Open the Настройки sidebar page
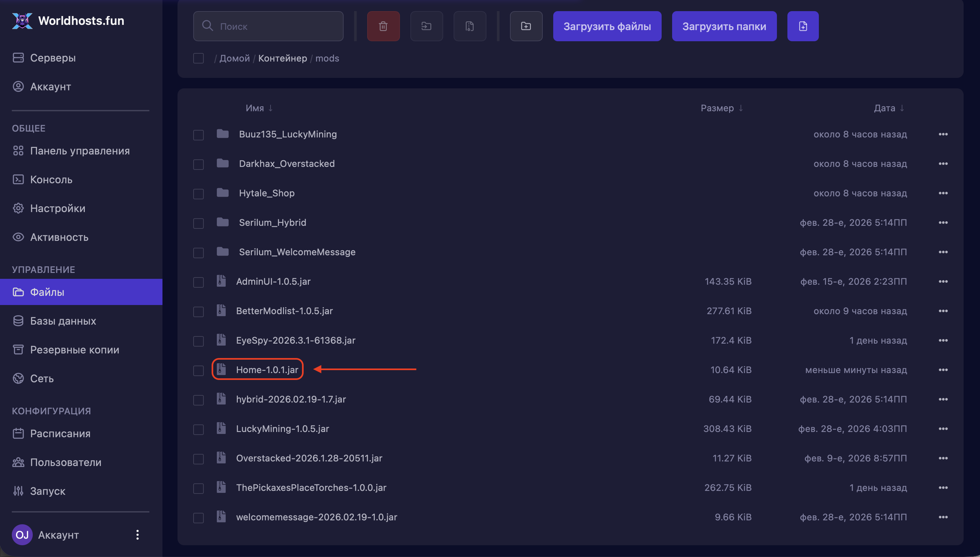Viewport: 980px width, 557px height. 57,208
